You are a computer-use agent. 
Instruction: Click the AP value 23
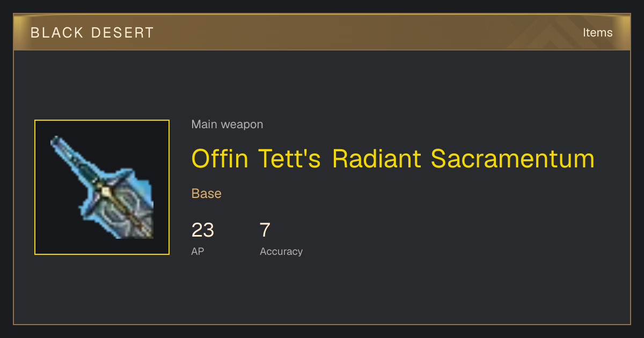pyautogui.click(x=203, y=230)
